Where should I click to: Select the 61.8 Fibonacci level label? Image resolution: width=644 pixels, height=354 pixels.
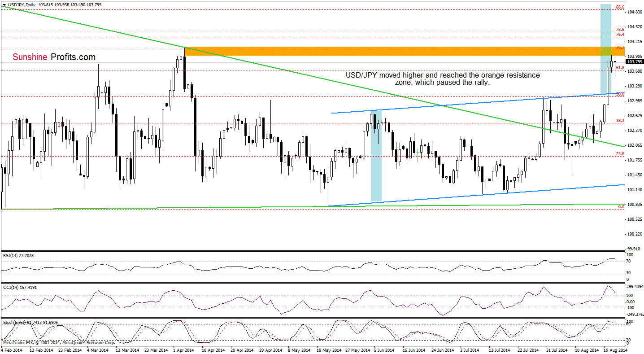tap(621, 68)
